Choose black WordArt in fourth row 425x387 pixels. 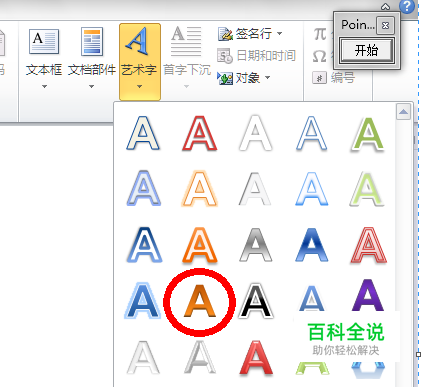[256, 301]
